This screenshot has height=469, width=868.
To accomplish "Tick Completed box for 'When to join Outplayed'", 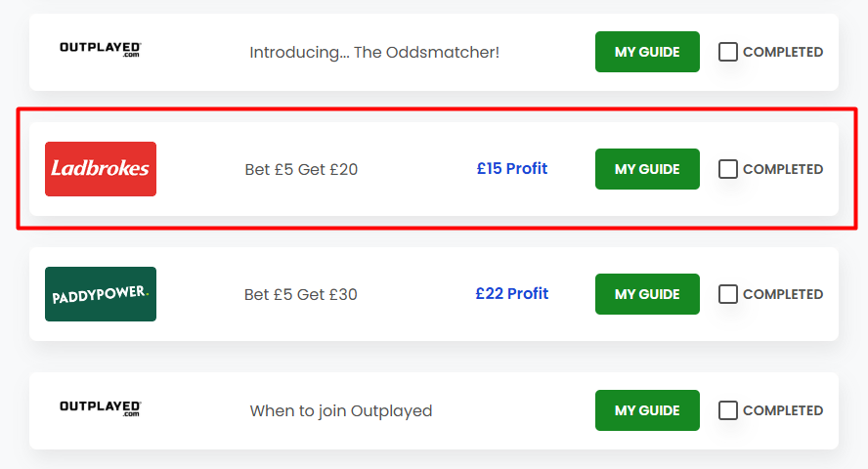I will coord(727,410).
